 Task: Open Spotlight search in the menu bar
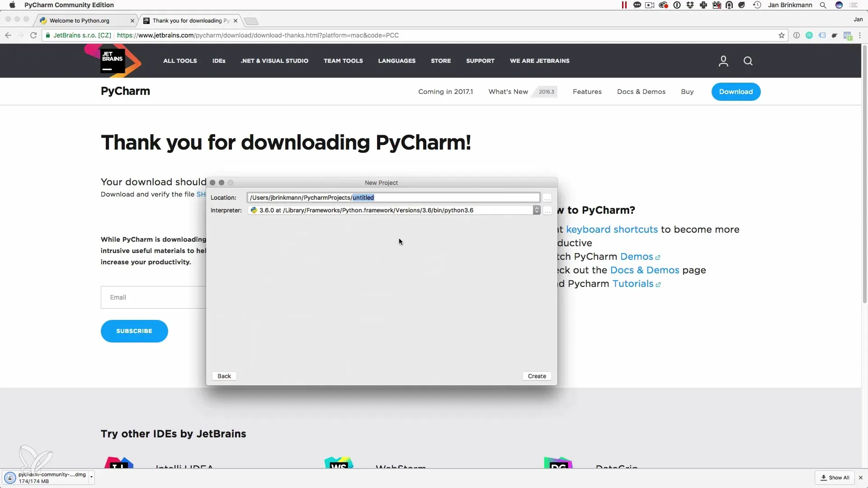point(823,5)
